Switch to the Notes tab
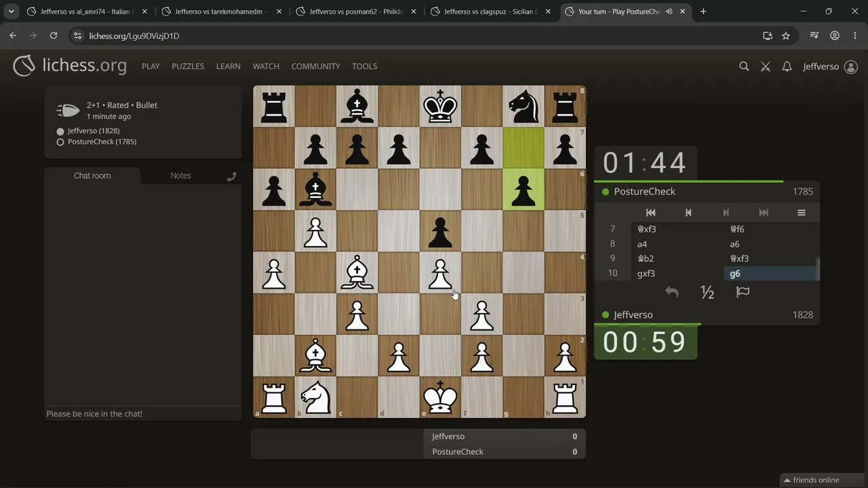Viewport: 868px width, 488px height. 180,176
